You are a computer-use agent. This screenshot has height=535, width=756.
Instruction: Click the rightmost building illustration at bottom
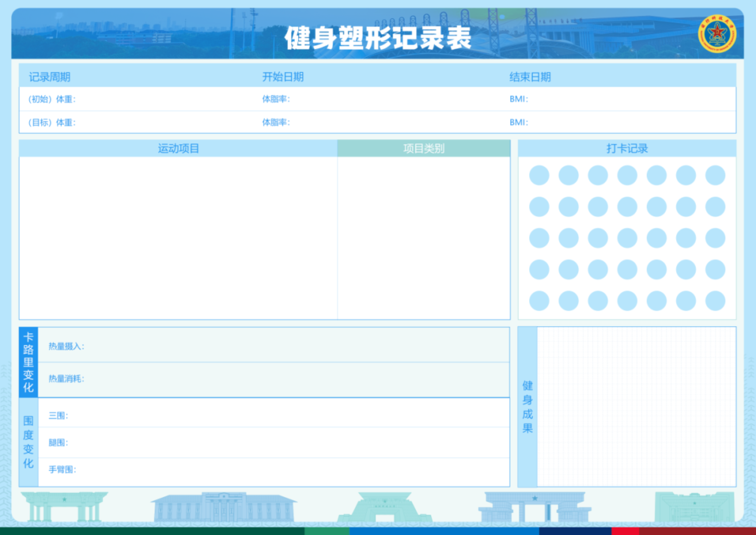pos(694,507)
